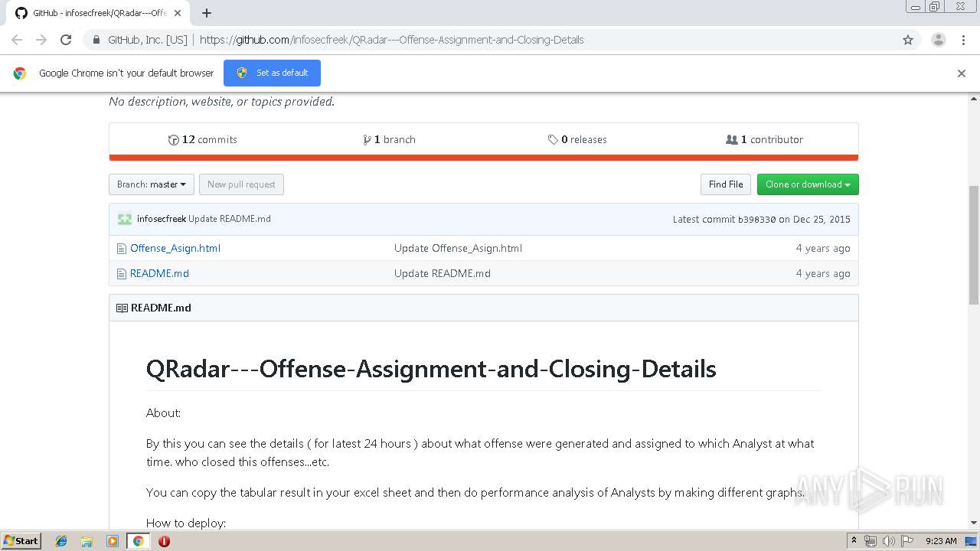Expand Clone or download dropdown
The image size is (980, 551).
pos(808,184)
